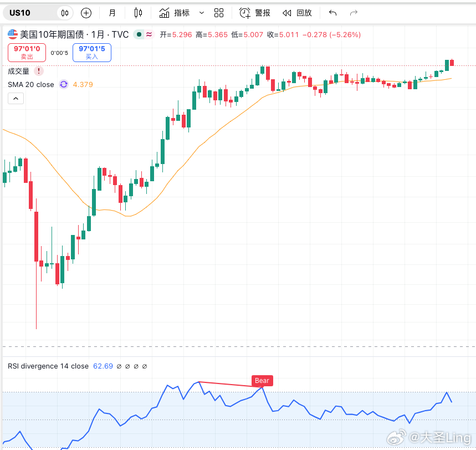Viewport: 476px width, 450px height.
Task: Click the chart title 美国10年期国债 · 1月 · TVC
Action: click(74, 34)
